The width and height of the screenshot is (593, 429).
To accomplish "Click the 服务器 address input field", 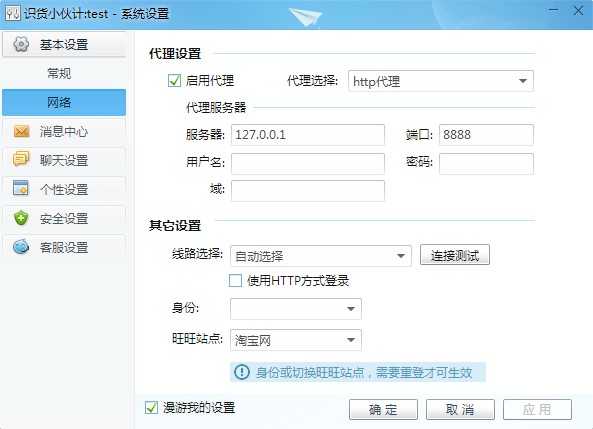I will 308,135.
